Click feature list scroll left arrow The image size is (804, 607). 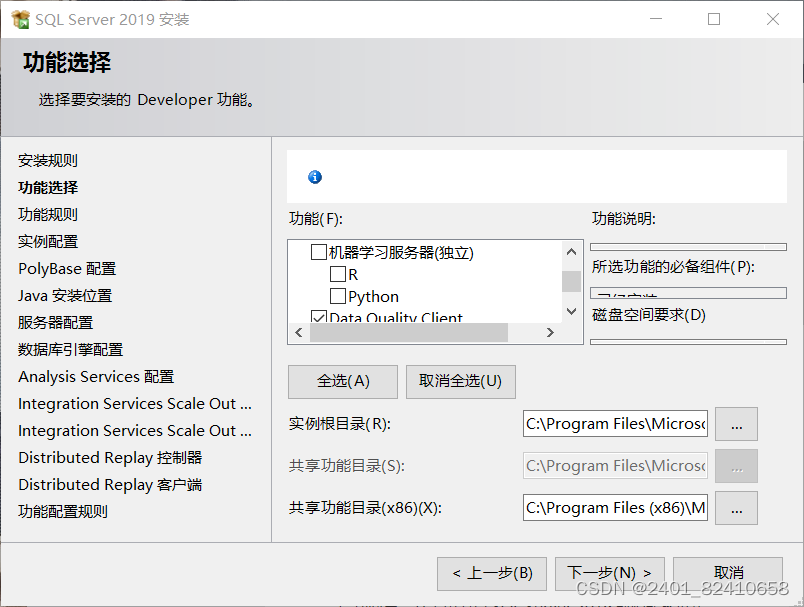point(299,333)
